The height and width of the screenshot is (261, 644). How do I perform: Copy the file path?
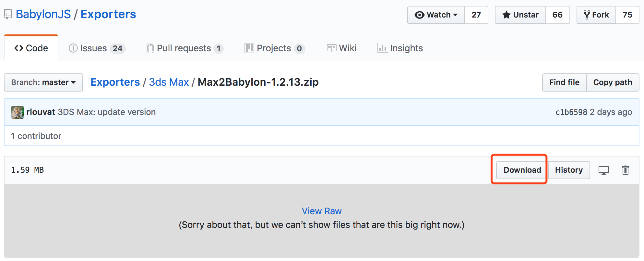[x=612, y=82]
